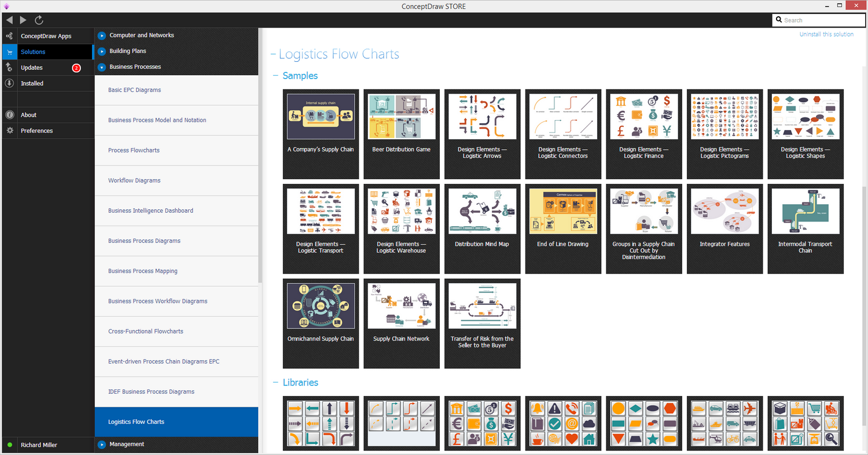Open Preferences via the gear icon
Image resolution: width=868 pixels, height=455 pixels.
click(x=9, y=131)
